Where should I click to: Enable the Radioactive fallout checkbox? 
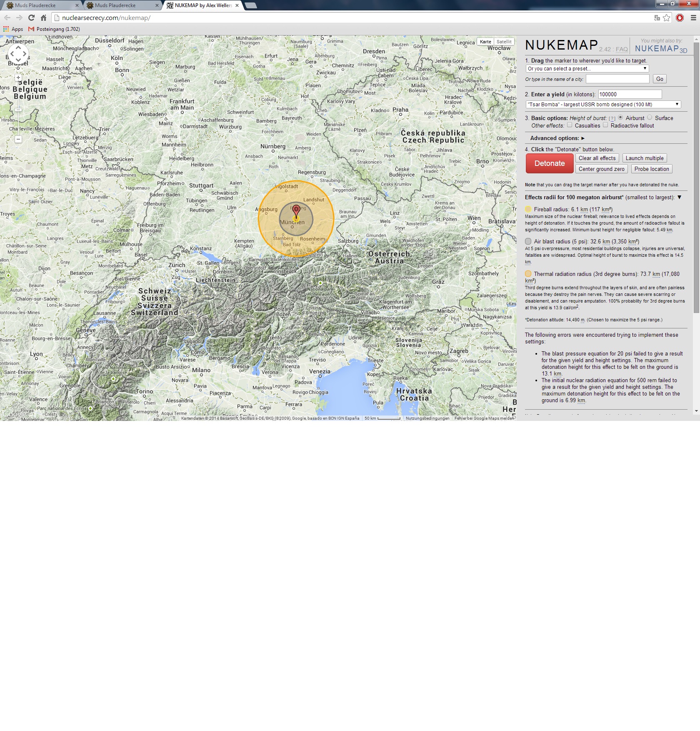point(606,125)
